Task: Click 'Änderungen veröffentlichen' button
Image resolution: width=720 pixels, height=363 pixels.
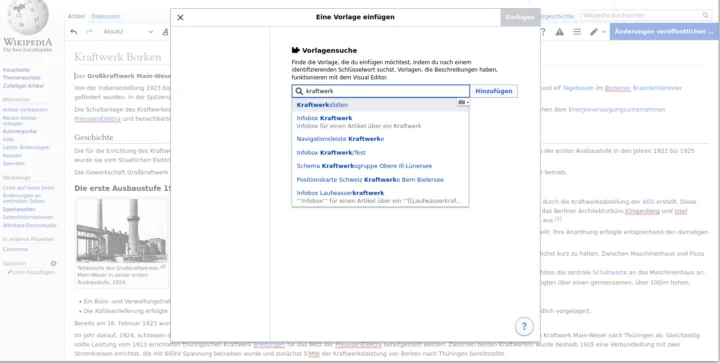Action: tap(664, 32)
